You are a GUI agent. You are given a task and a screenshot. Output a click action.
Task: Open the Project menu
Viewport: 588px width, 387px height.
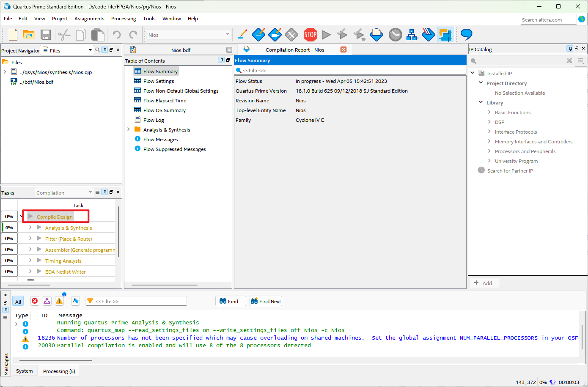(x=60, y=19)
